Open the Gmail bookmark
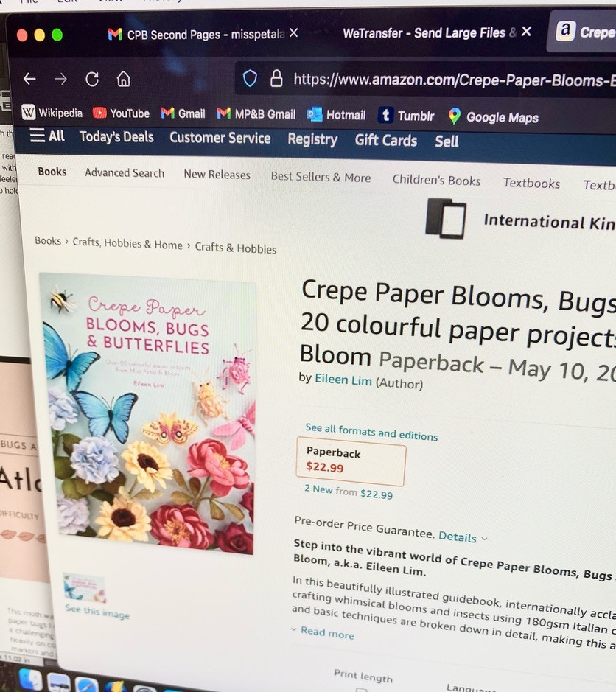Viewport: 616px width, 692px height. tap(183, 114)
